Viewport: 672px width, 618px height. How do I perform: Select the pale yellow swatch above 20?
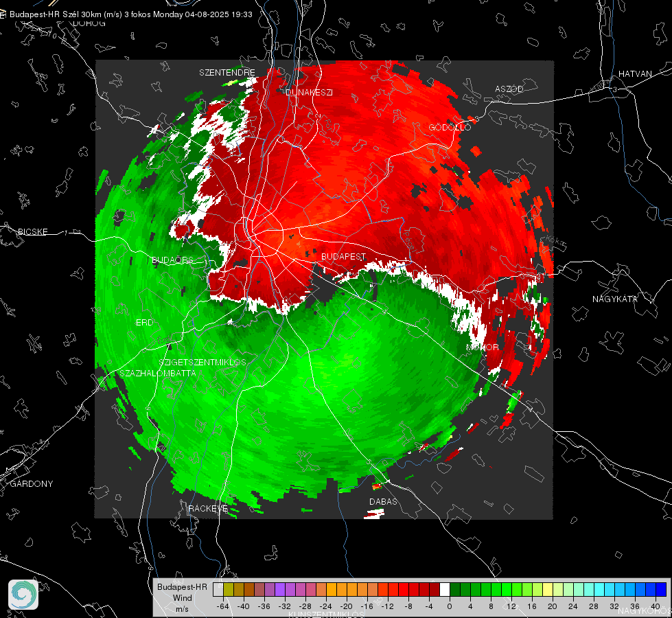[548, 589]
